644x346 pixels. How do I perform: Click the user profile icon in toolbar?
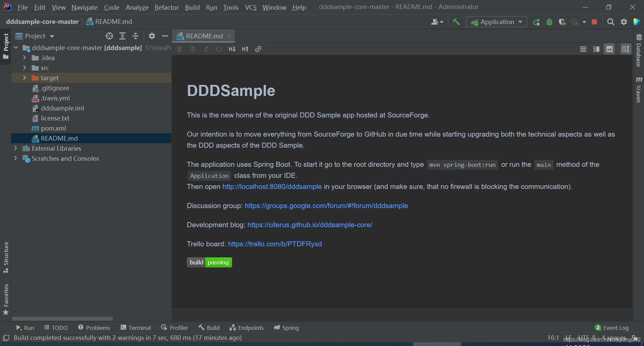point(435,22)
